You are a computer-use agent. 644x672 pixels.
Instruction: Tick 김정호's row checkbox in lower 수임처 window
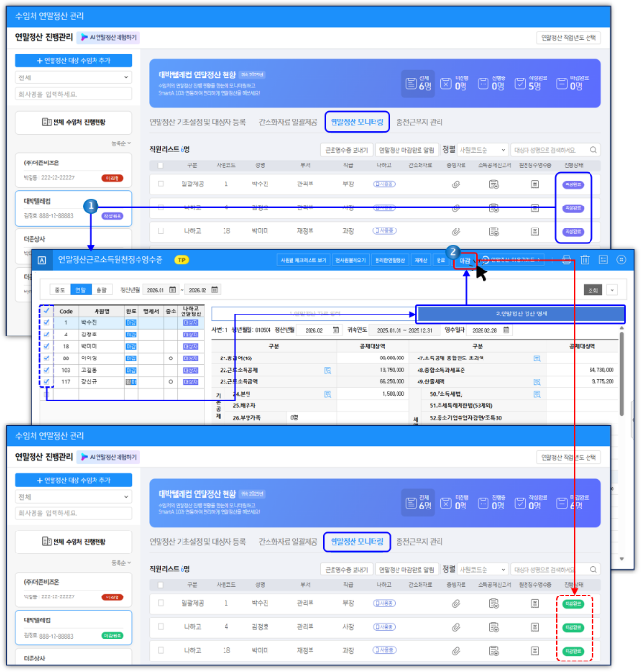click(x=161, y=627)
